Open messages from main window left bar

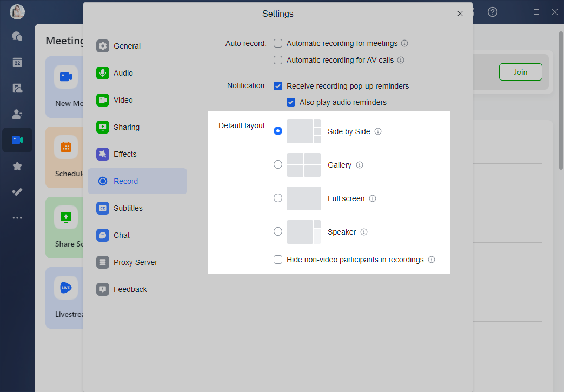pyautogui.click(x=17, y=36)
